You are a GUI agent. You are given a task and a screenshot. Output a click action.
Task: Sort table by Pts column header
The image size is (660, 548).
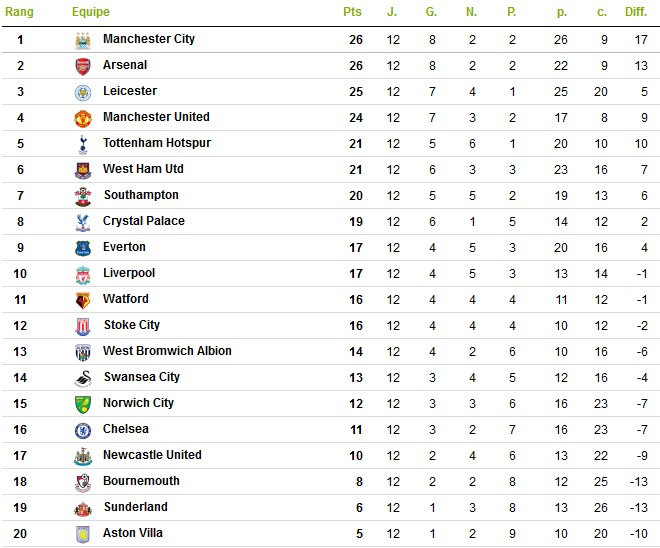[352, 12]
